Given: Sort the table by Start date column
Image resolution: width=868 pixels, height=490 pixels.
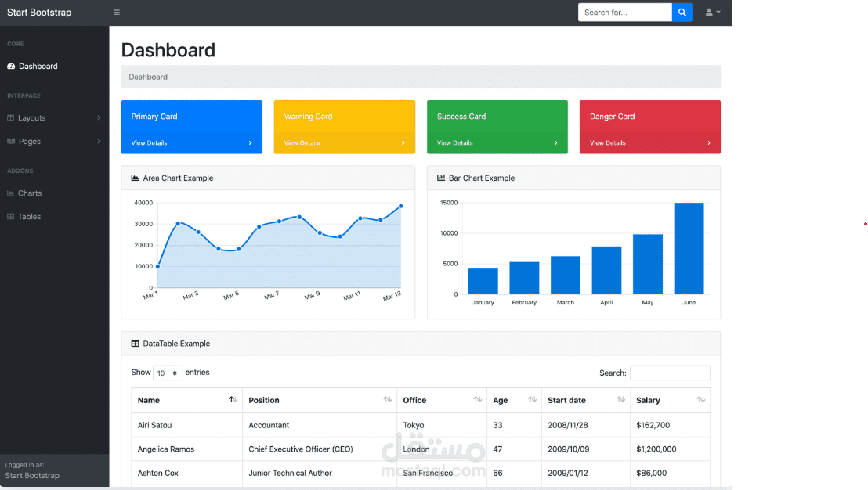Looking at the screenshot, I should tap(586, 400).
